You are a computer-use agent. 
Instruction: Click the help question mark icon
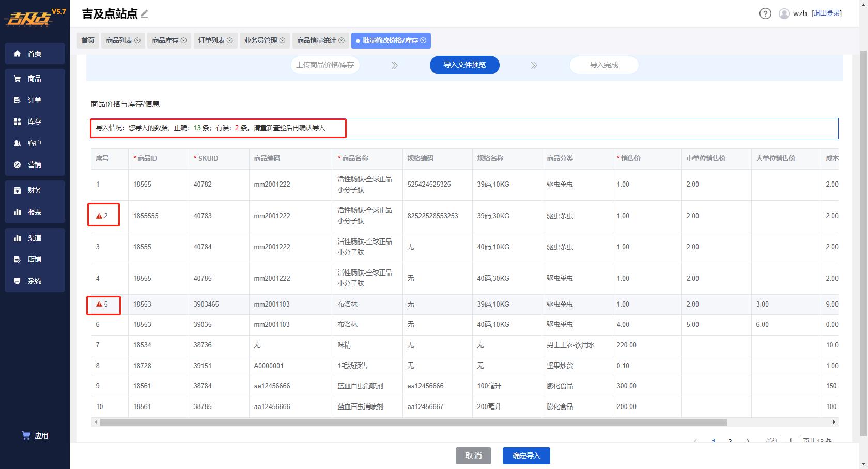pos(765,13)
